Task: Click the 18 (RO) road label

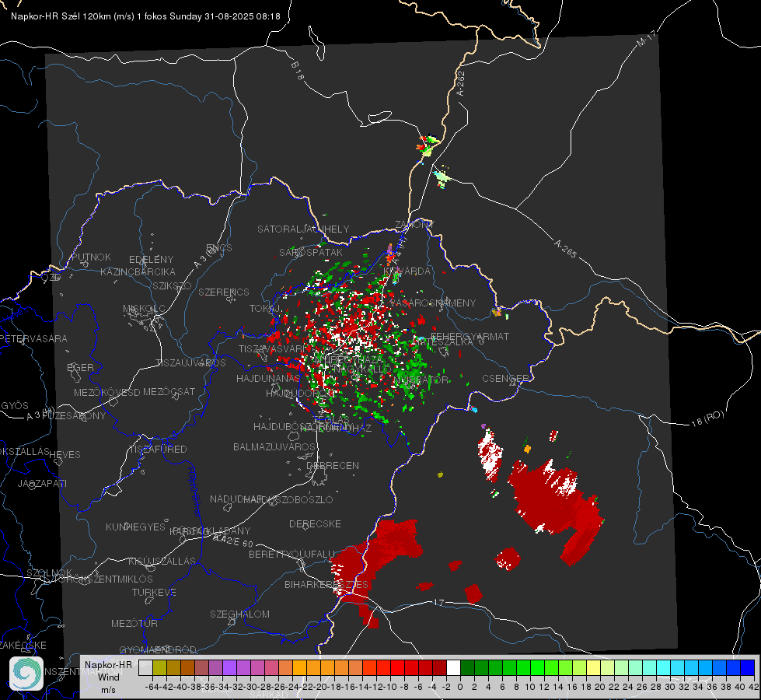Action: tap(707, 418)
